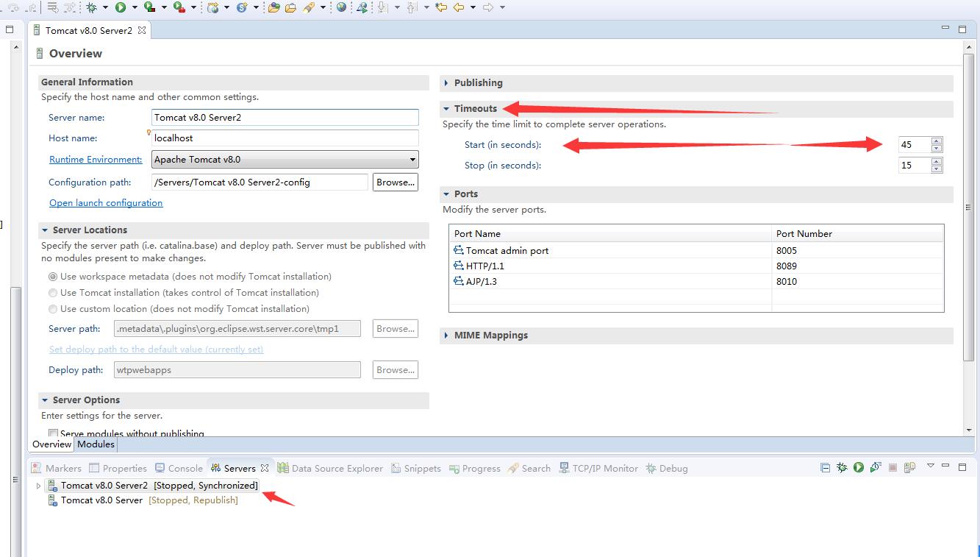The image size is (980, 557).
Task: Click the Next Annotation icon in toolbar
Action: pyautogui.click(x=382, y=7)
